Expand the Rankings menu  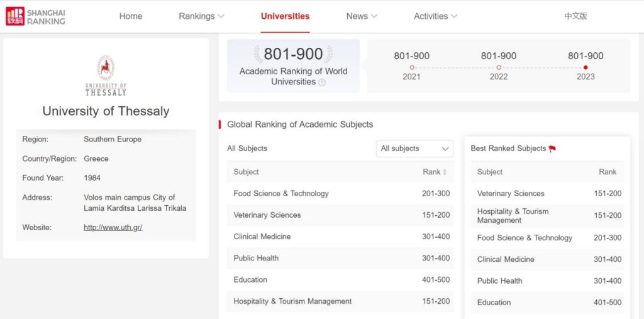coord(201,16)
